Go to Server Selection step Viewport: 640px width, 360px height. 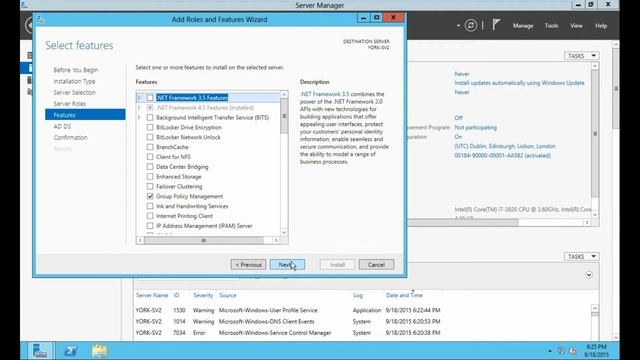(74, 93)
